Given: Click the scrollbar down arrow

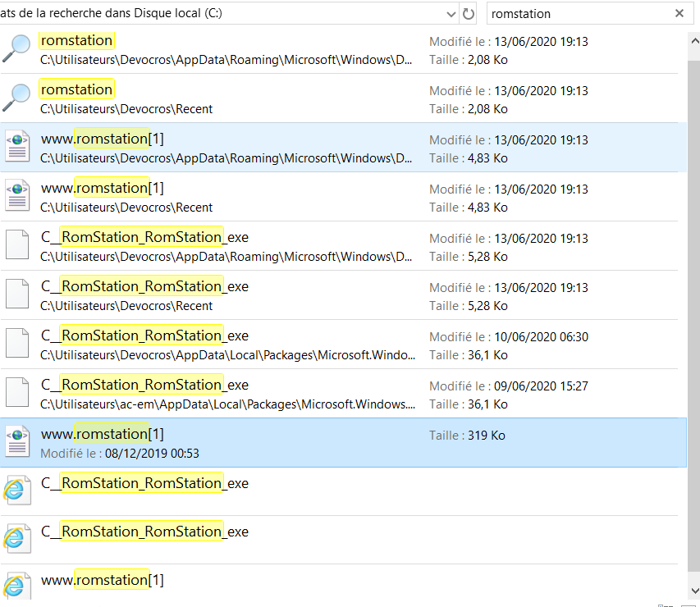Looking at the screenshot, I should coord(694,591).
